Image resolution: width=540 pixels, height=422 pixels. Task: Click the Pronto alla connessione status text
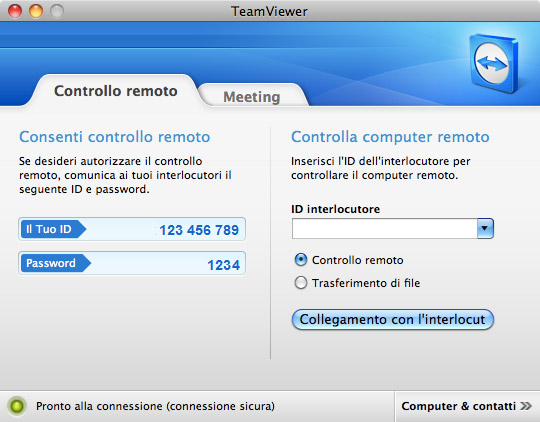click(x=155, y=406)
